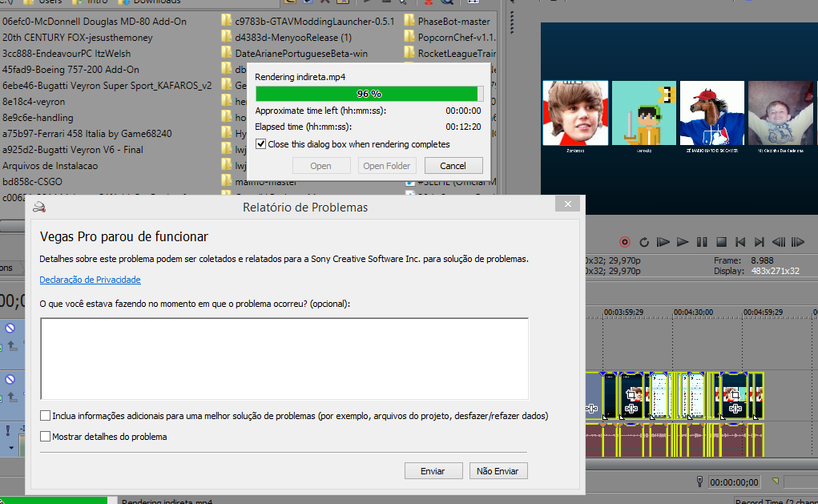The width and height of the screenshot is (818, 504).
Task: Step back with the Previous Frame icon
Action: (779, 242)
